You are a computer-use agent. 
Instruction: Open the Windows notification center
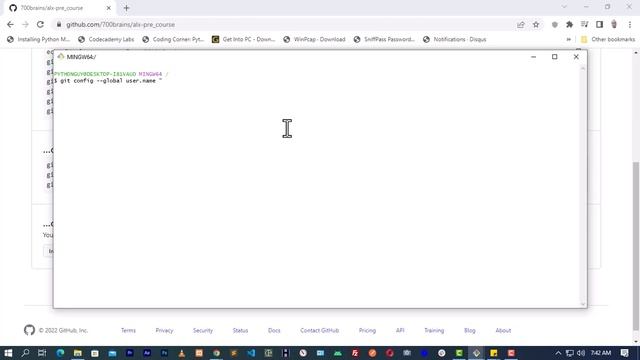pyautogui.click(x=624, y=353)
